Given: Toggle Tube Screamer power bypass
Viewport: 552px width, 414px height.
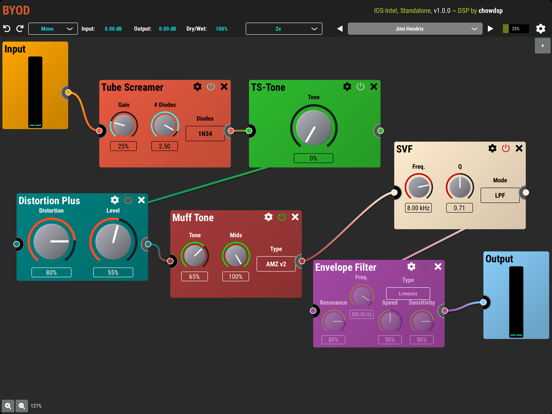Looking at the screenshot, I should click(211, 87).
